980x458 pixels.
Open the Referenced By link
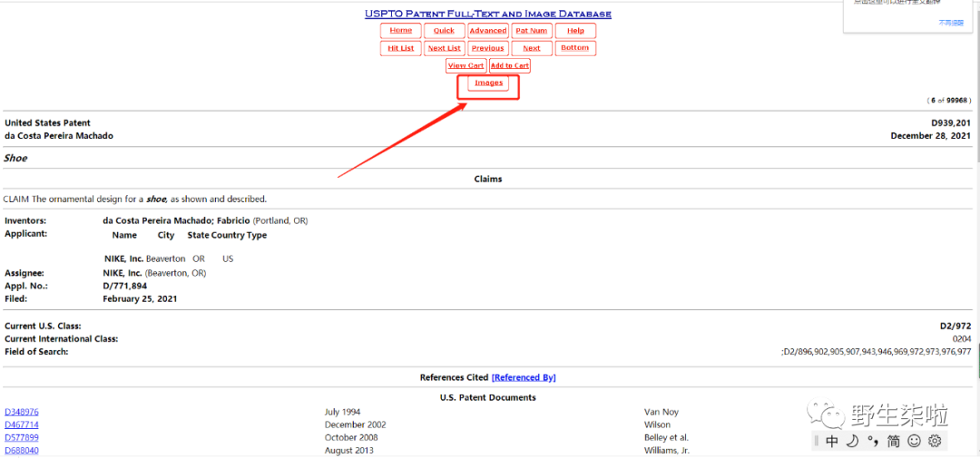pyautogui.click(x=524, y=377)
